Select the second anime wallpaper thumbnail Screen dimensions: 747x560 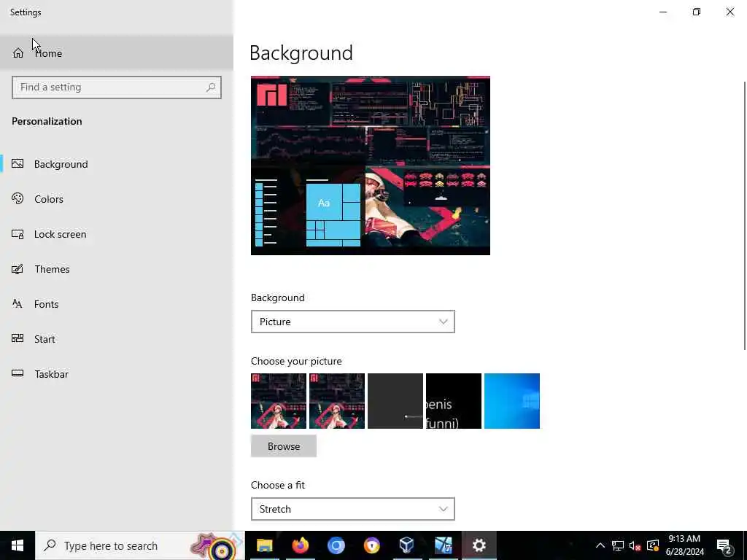pos(337,401)
